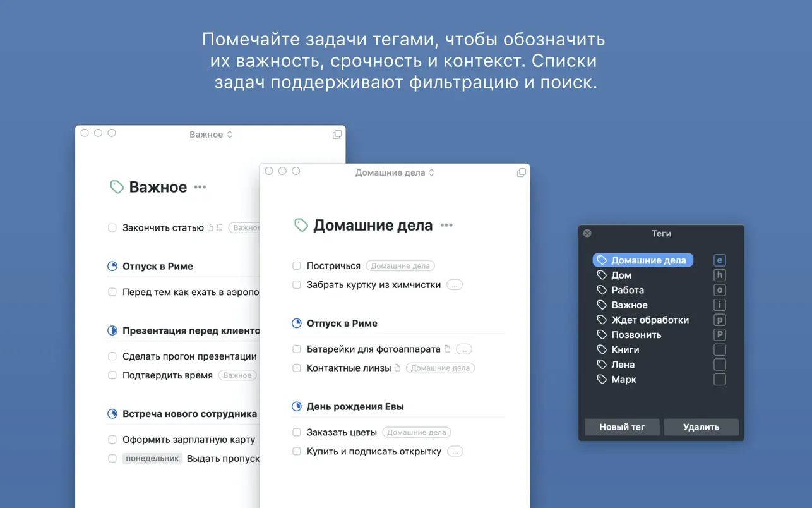Click the empty shortcut field for Книги tag

[x=719, y=349]
